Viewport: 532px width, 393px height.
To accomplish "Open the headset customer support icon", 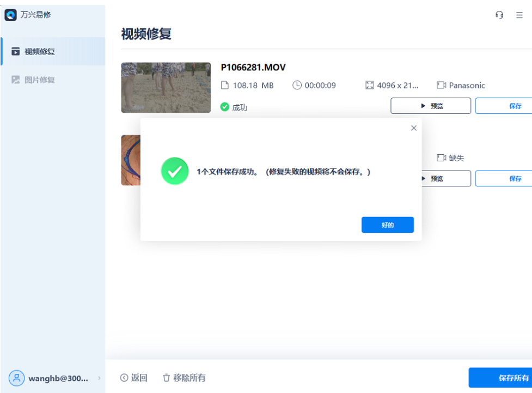I will (x=499, y=15).
